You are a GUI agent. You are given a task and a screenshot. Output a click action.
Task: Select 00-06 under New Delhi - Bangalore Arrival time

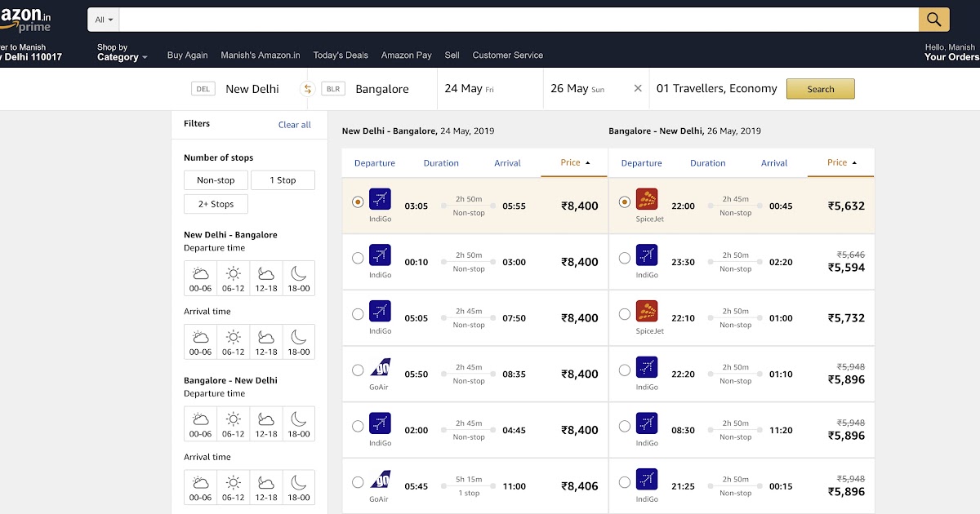point(201,342)
